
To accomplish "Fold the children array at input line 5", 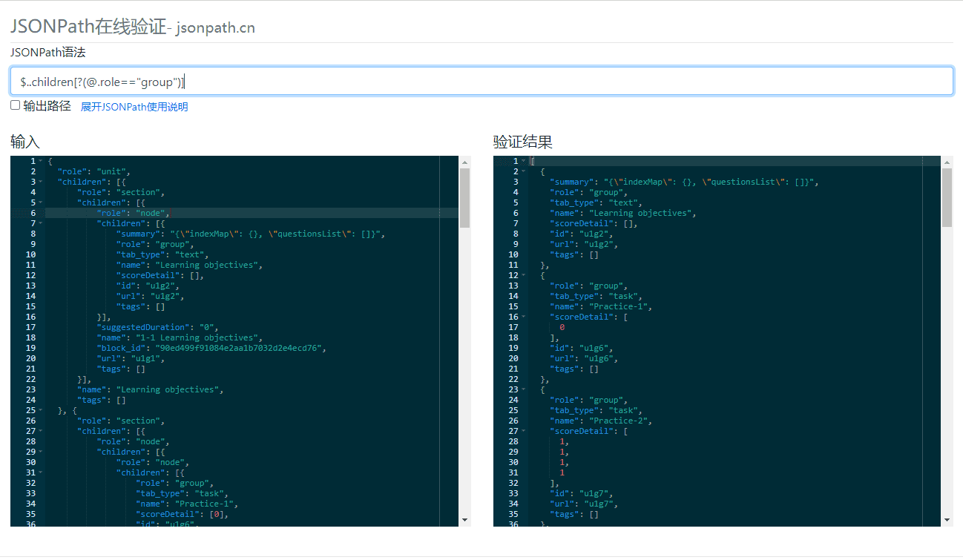I will pos(40,203).
